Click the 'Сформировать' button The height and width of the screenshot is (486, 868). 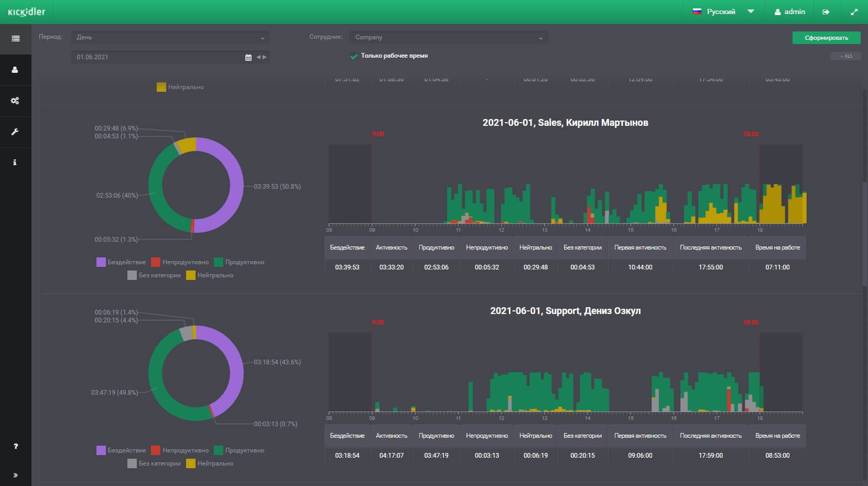click(x=826, y=38)
